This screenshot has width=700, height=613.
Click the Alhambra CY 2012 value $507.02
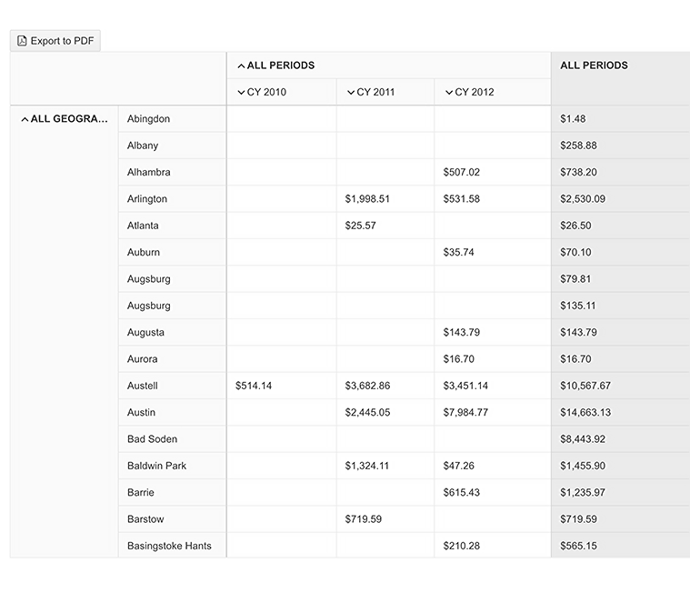point(462,173)
